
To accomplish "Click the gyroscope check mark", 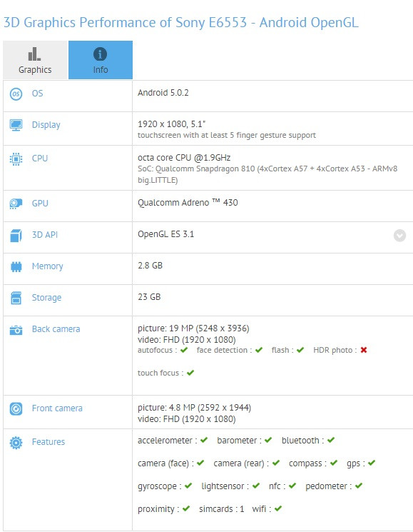I will [188, 486].
